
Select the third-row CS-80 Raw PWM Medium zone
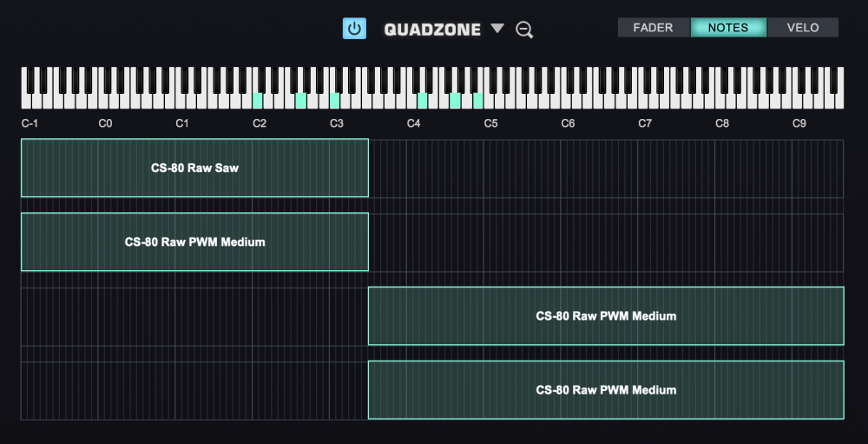[x=606, y=316]
